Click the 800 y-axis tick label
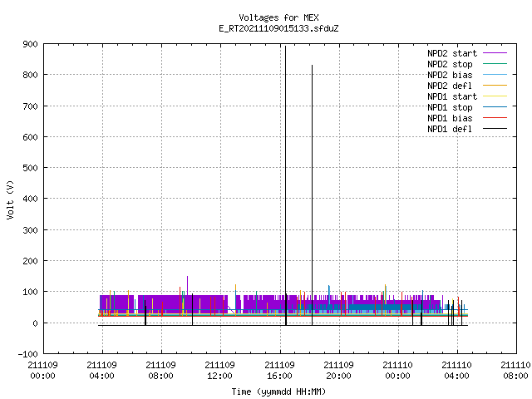Viewport: 532px width, 399px height. point(30,75)
